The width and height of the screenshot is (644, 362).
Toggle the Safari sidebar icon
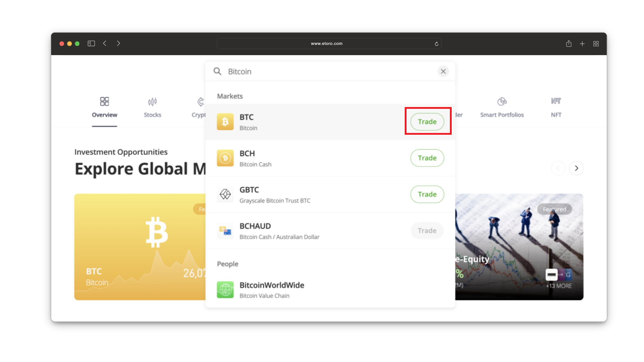point(91,44)
